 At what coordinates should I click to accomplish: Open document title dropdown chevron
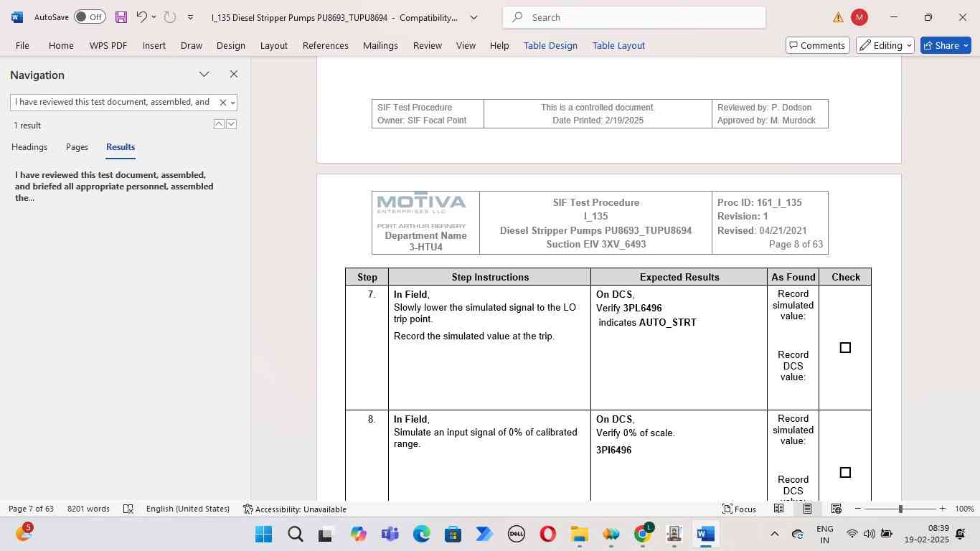[x=473, y=17]
